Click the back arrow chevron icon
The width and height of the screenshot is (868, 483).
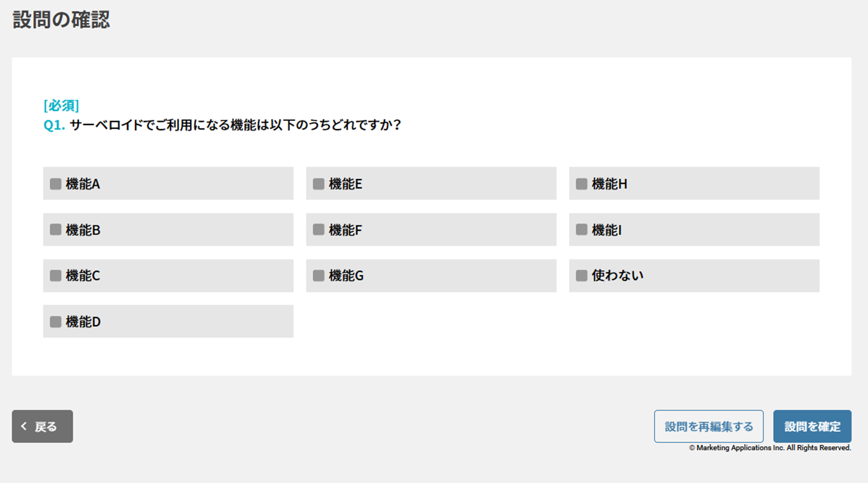coord(24,426)
